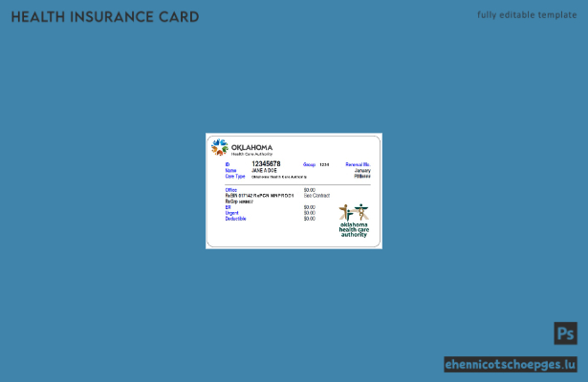Click the green 'oklahoma health care authority' text
Screen dimensions: 588x382
pos(354,229)
